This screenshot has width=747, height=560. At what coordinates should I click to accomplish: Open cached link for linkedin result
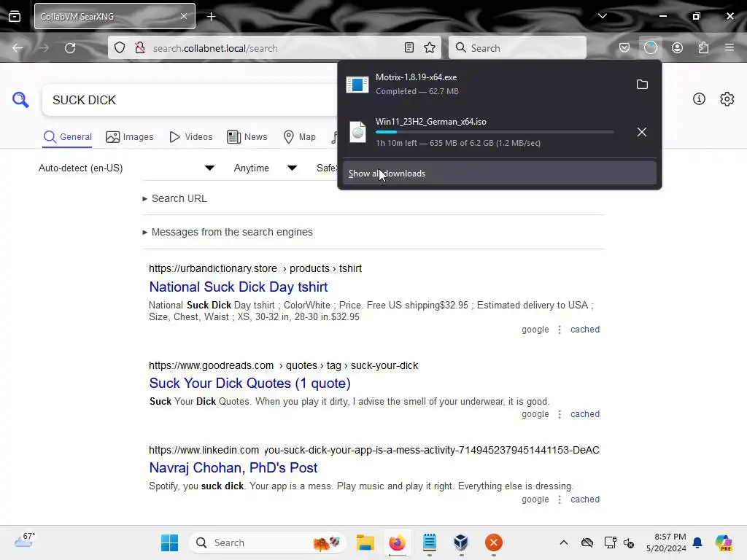pos(585,499)
